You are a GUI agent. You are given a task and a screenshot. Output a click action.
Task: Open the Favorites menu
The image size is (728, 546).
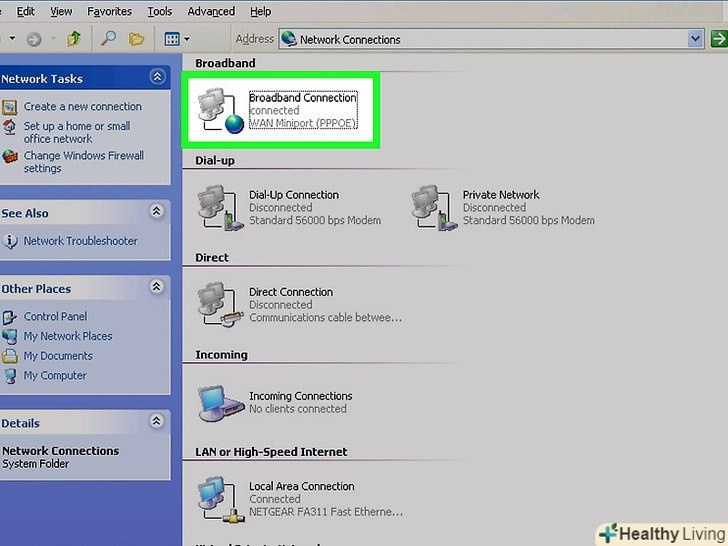pos(110,11)
